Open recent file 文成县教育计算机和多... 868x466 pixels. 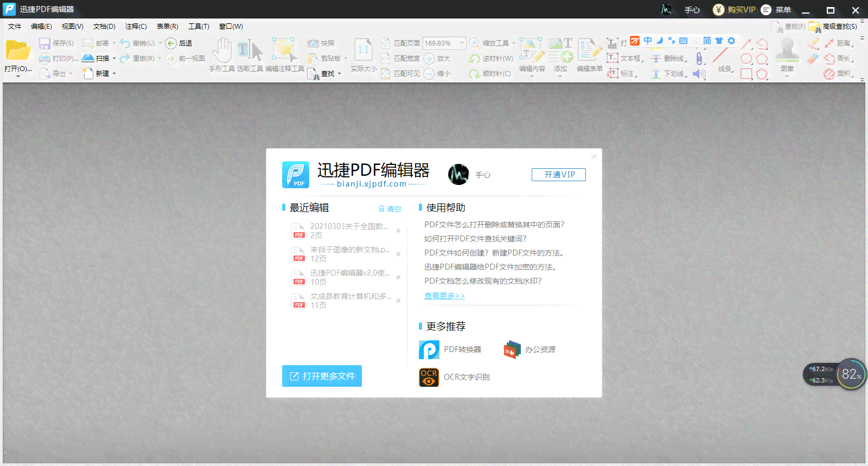coord(341,301)
